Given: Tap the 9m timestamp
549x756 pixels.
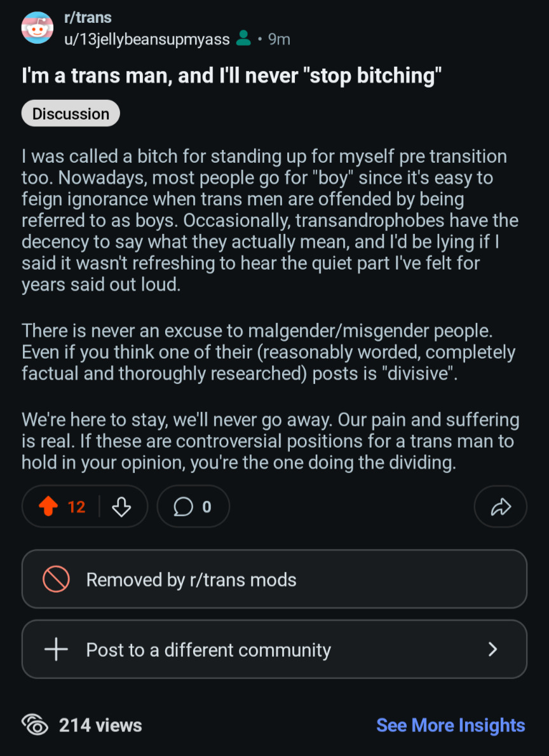Looking at the screenshot, I should (x=279, y=39).
